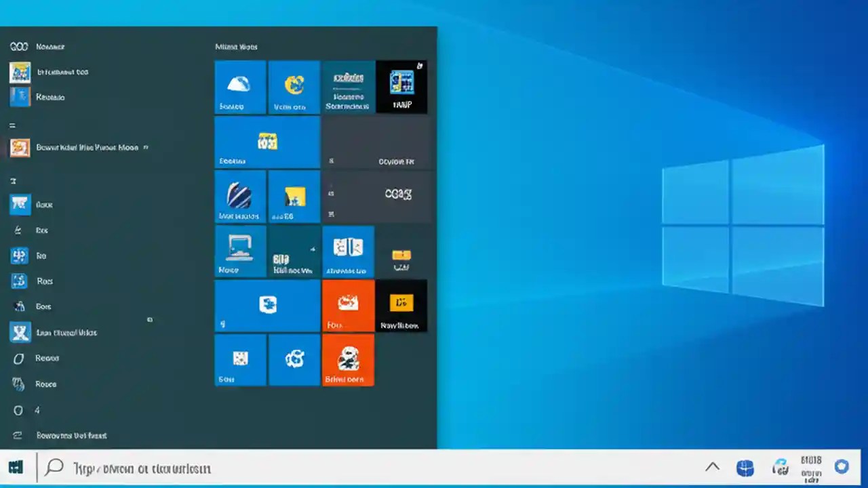Image resolution: width=868 pixels, height=488 pixels.
Task: Open the power option in the Start sidebar
Action: tap(20, 410)
